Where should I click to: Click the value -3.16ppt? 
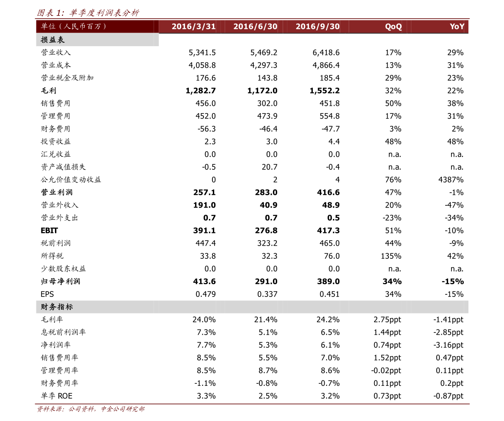[449, 345]
